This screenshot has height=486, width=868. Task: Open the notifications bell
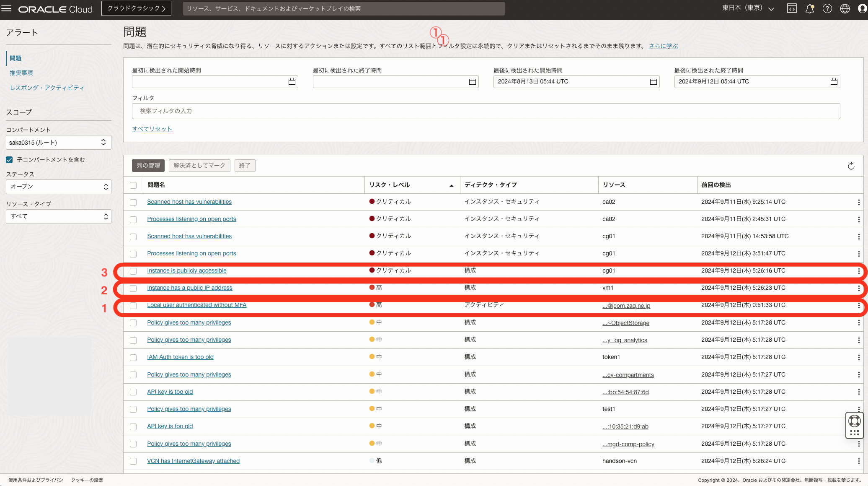(x=810, y=8)
